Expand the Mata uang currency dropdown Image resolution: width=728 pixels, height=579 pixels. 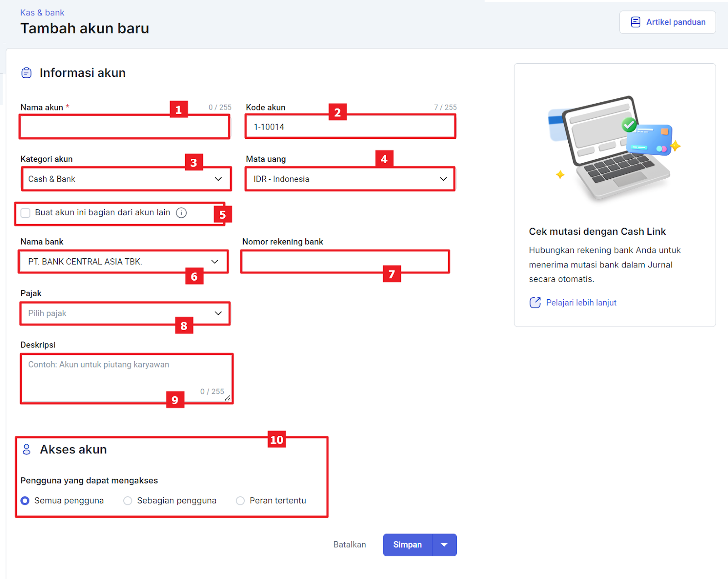[349, 179]
